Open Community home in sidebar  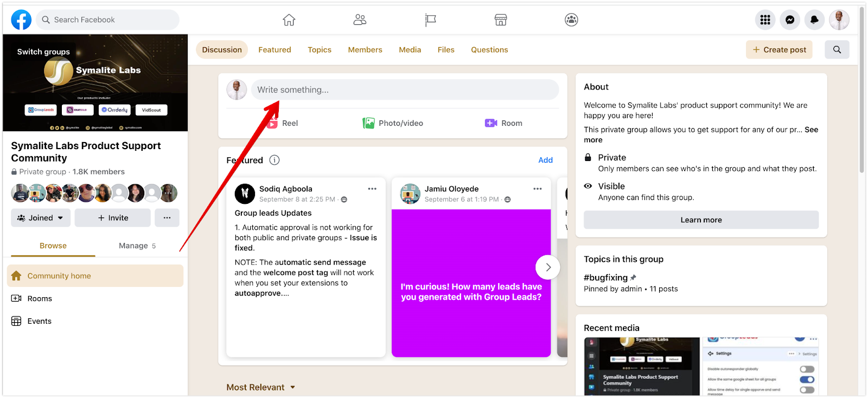(x=95, y=276)
